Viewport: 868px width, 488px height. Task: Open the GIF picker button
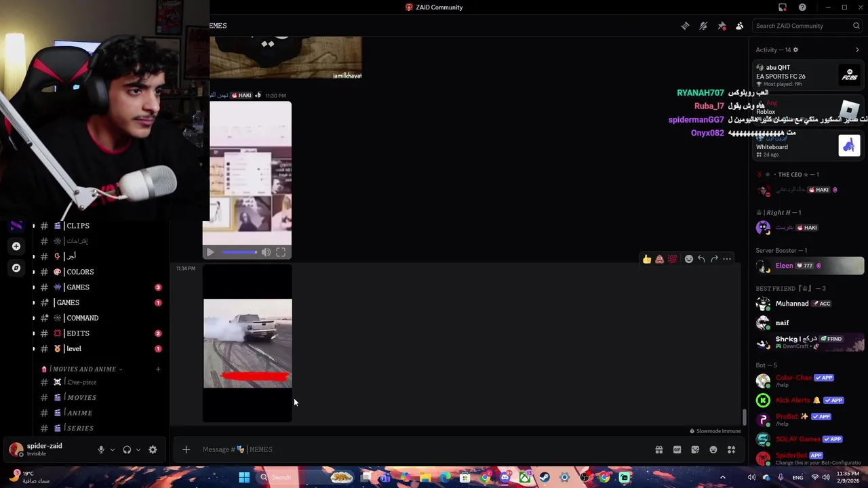click(677, 449)
